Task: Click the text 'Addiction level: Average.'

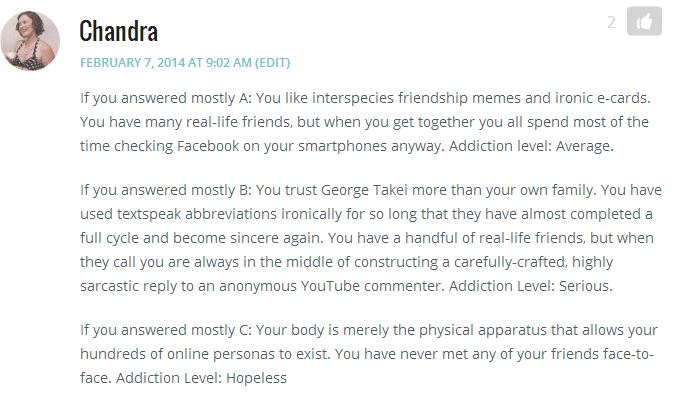Action: [531, 146]
